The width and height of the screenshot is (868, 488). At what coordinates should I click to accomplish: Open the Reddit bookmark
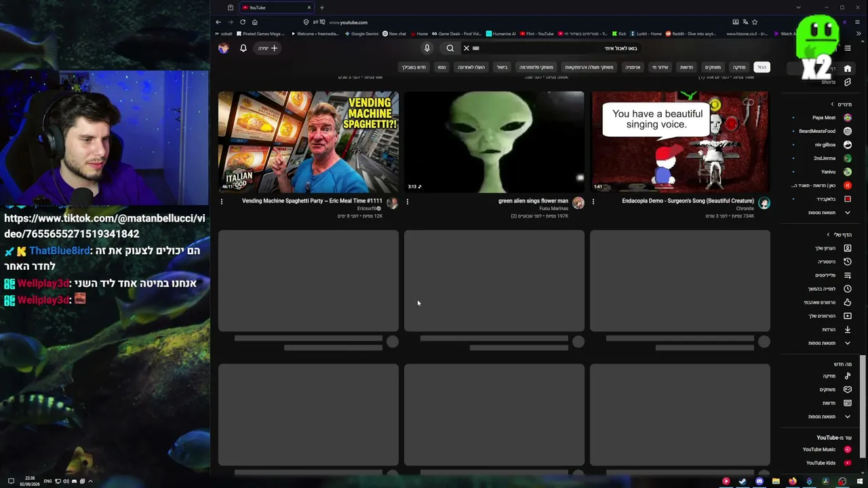[x=691, y=34]
